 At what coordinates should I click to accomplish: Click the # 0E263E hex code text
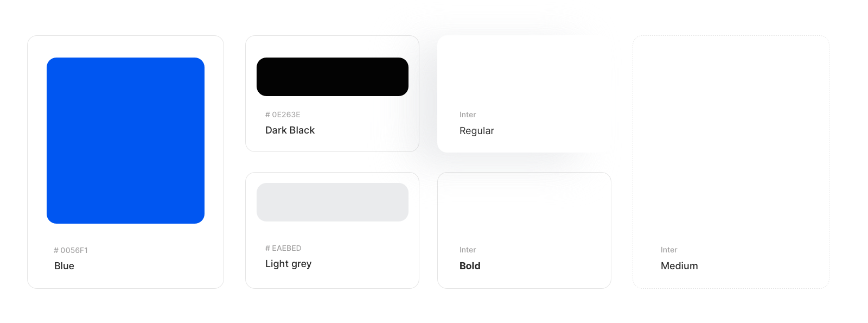283,115
